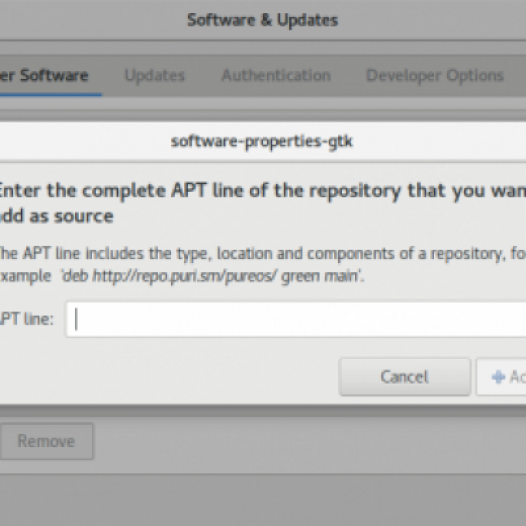Switch to the Updates tab
Screen dimensions: 526x526
pos(155,75)
